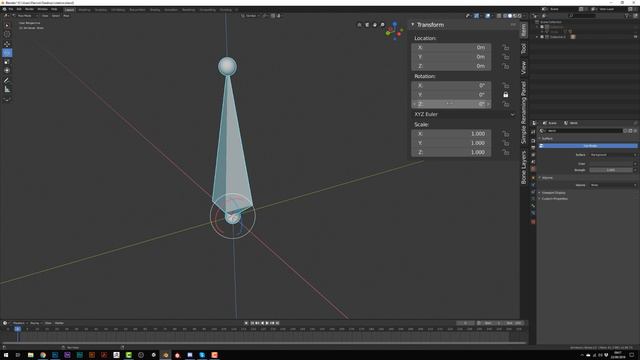640x360 pixels.
Task: Collapse the Transform panel
Action: point(413,24)
